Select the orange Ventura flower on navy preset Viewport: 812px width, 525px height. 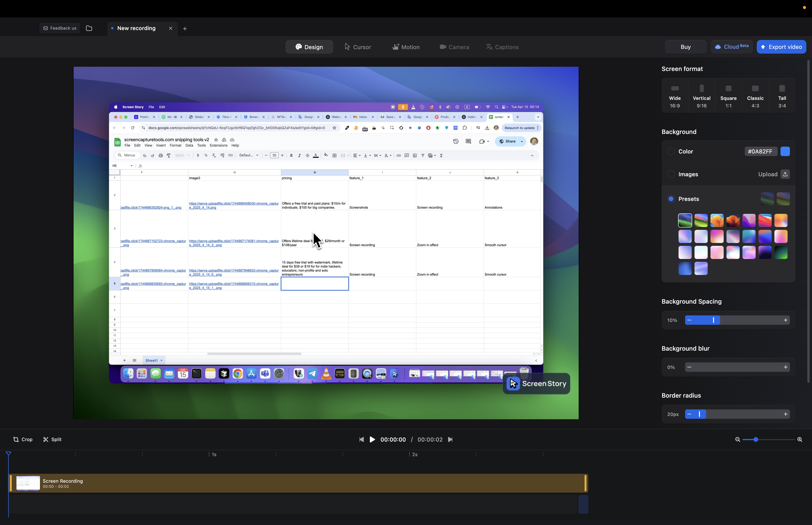733,221
